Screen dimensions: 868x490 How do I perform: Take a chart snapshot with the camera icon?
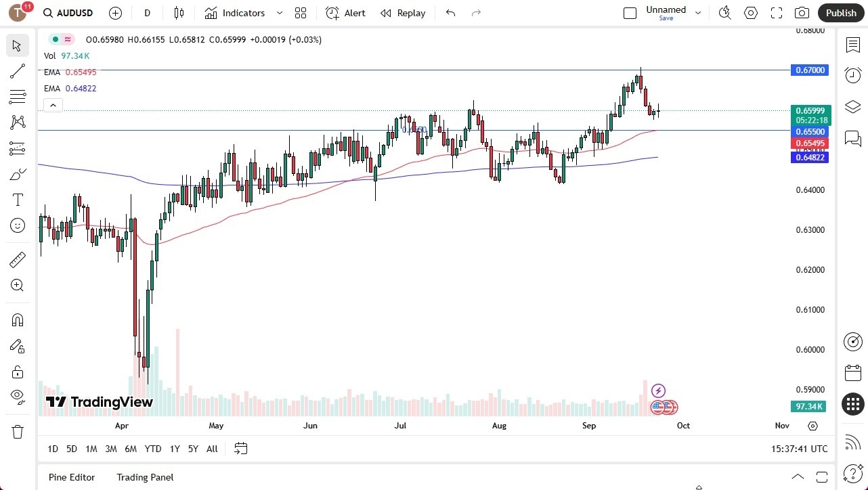click(x=801, y=13)
